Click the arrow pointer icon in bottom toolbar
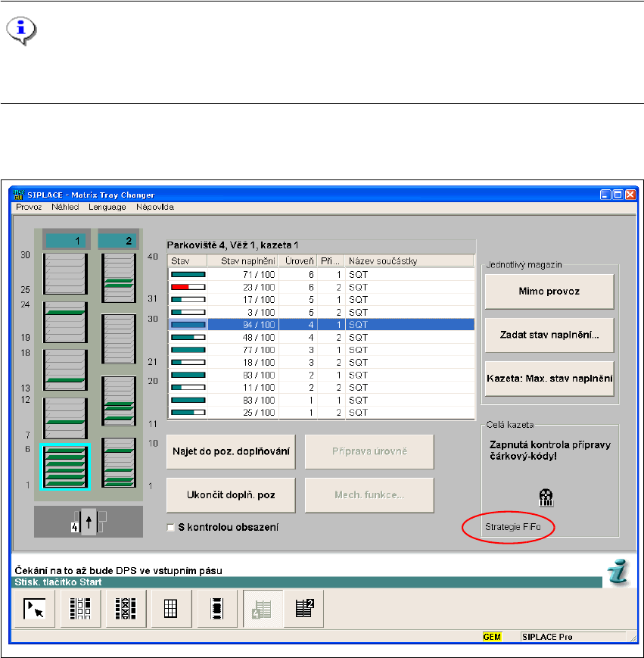This screenshot has width=644, height=658. pos(34,609)
